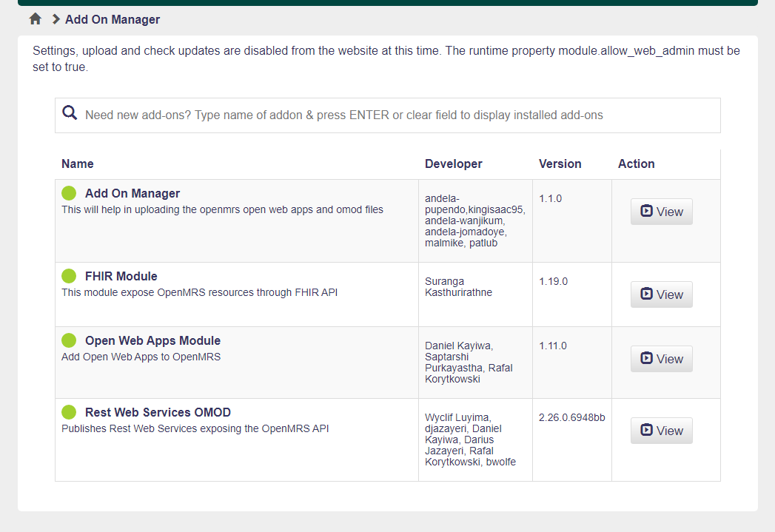Click the green status dot for FHIR Module
775x532 pixels.
pos(69,277)
